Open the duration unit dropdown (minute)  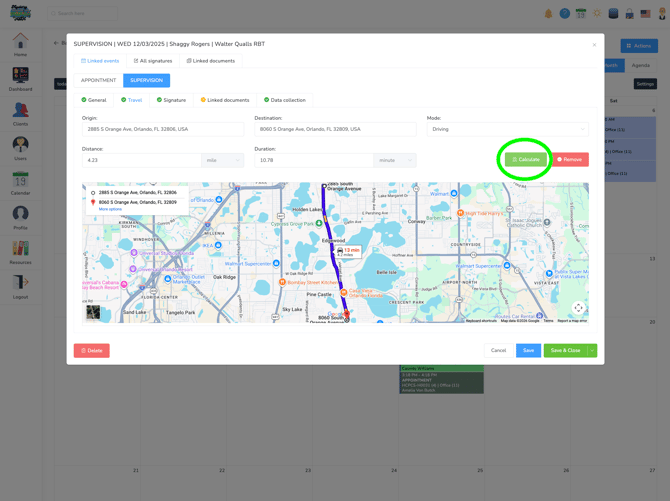tap(395, 160)
